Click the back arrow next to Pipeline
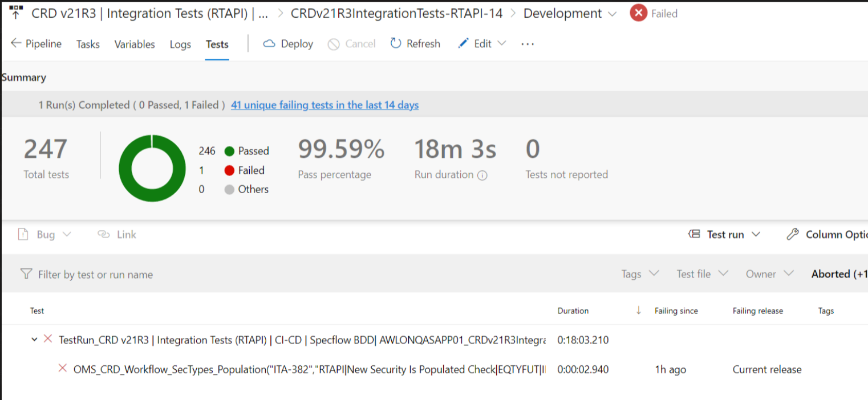The height and width of the screenshot is (400, 868). pyautogui.click(x=16, y=44)
